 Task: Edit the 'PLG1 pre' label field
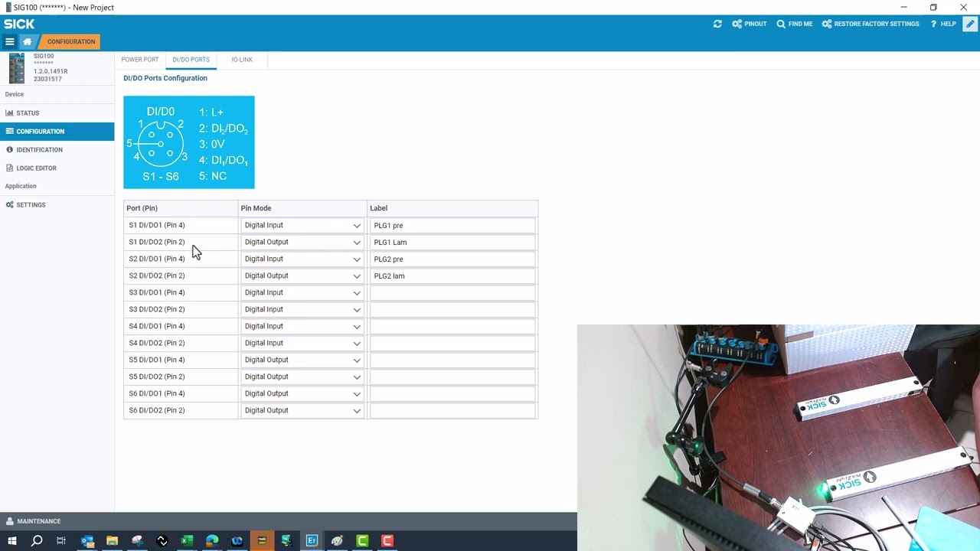tap(452, 225)
